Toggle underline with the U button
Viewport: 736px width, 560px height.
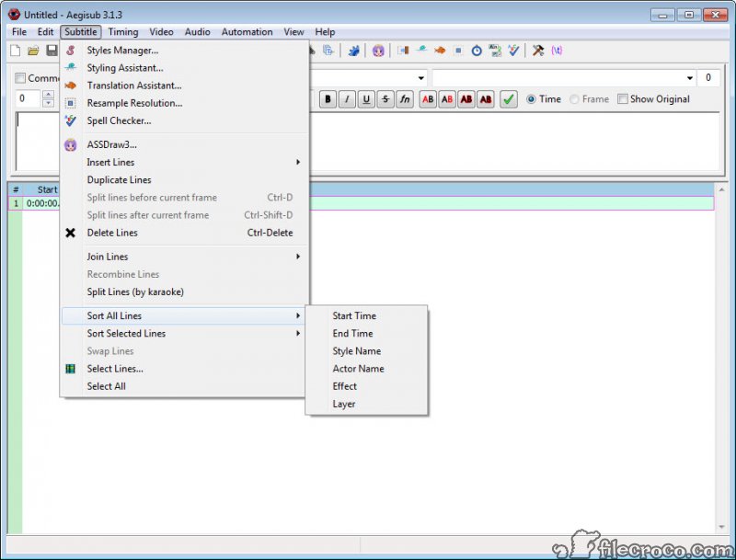366,99
